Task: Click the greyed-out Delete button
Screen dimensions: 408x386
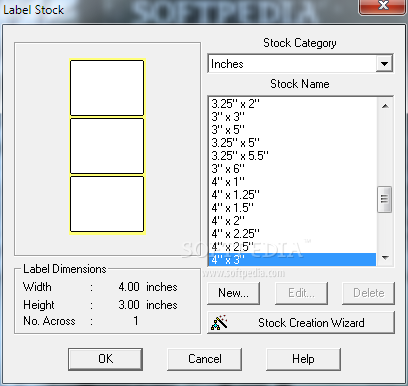Action: point(369,293)
